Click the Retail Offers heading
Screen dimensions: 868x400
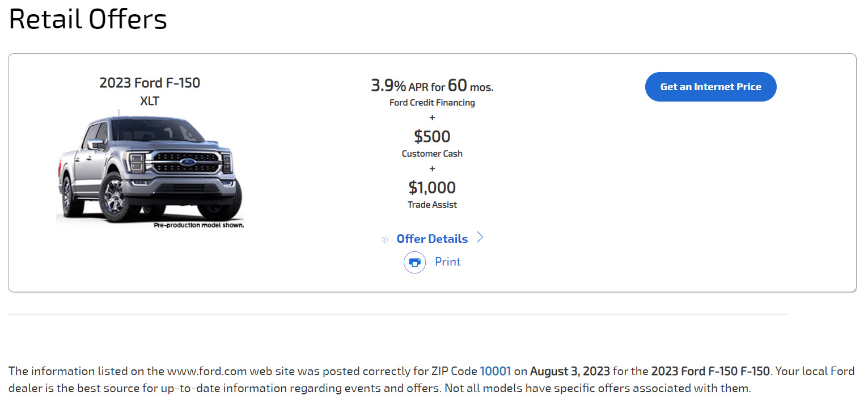(x=88, y=19)
